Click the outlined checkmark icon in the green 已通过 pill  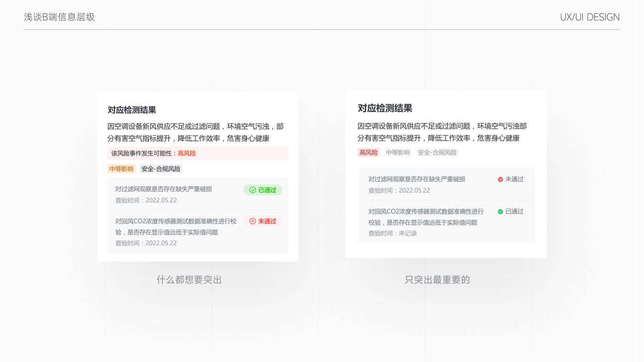point(252,190)
